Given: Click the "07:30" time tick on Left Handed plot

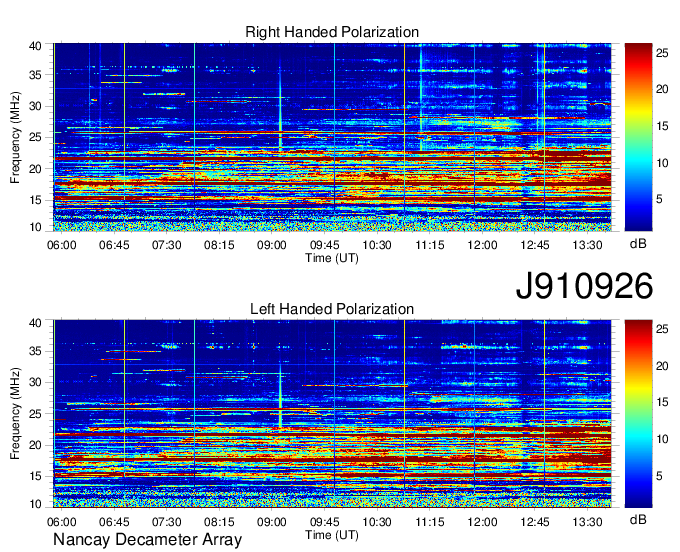Looking at the screenshot, I should click(167, 522).
